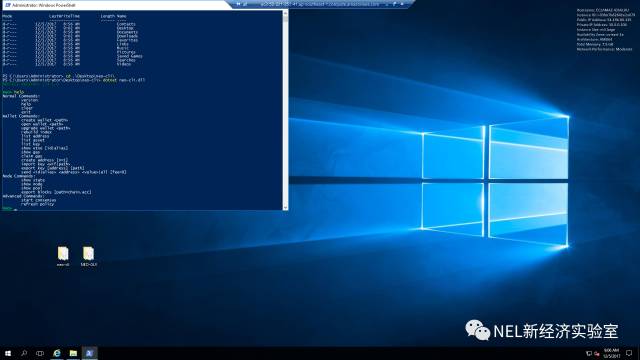Screen dimensions: 640x360
Task: Open the clock and date in taskbar
Action: point(611,353)
